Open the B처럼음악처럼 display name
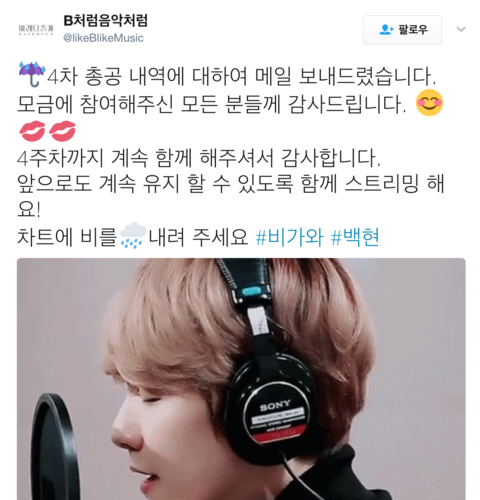480x500 pixels. pyautogui.click(x=105, y=21)
